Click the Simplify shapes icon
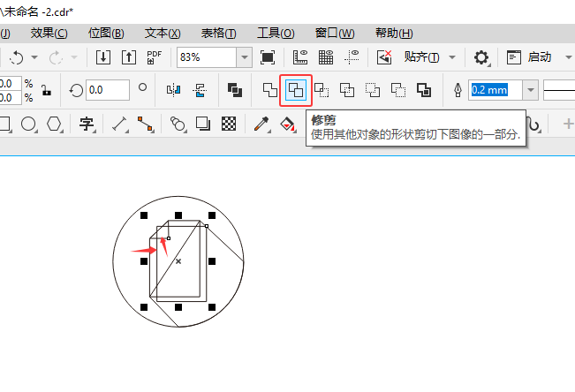 pos(347,90)
